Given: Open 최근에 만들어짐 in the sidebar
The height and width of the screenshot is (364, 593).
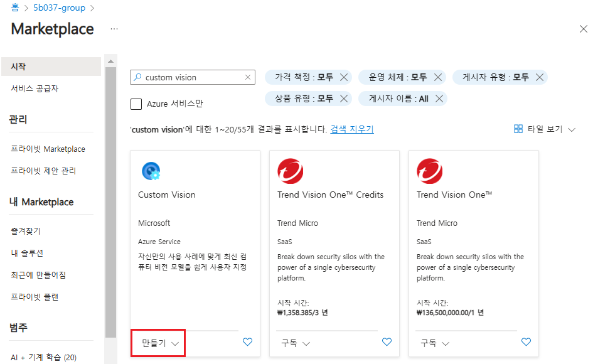Looking at the screenshot, I should coord(38,275).
